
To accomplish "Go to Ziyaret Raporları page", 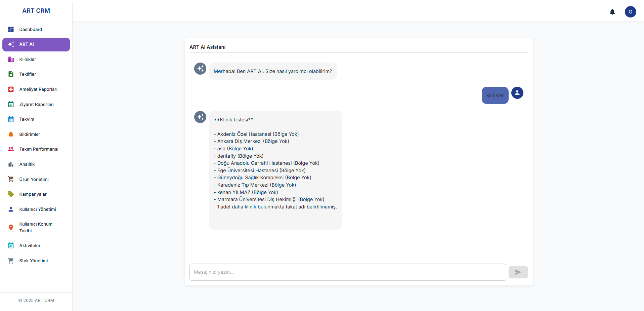I will 36,105.
